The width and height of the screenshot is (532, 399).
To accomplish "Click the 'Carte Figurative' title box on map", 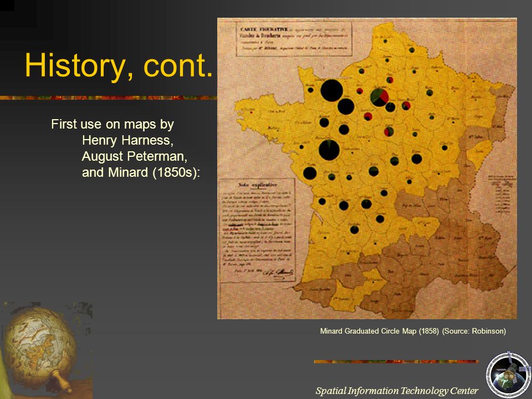I will 294,39.
